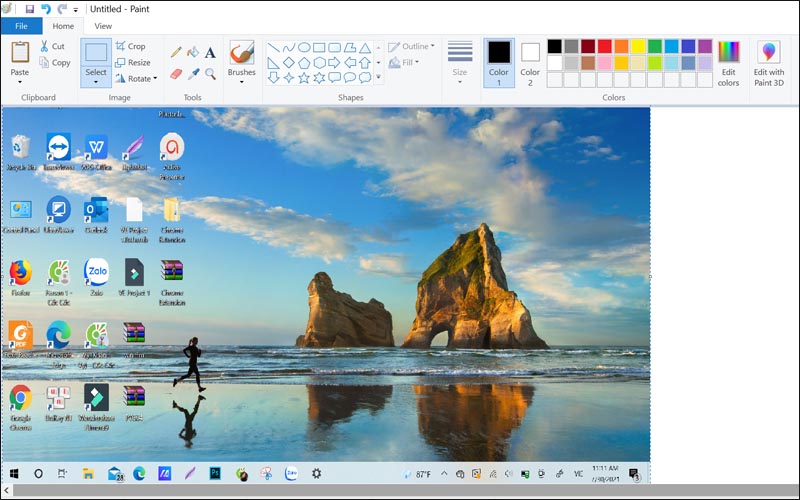Image resolution: width=800 pixels, height=500 pixels.
Task: Choose the five-point star shape
Action: click(304, 77)
